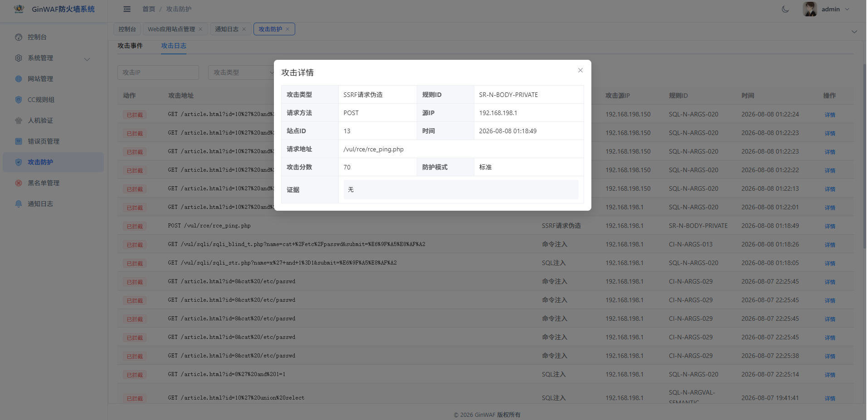Close the 攻击防护 page tab
Screen dimensions: 868x420
(x=288, y=29)
